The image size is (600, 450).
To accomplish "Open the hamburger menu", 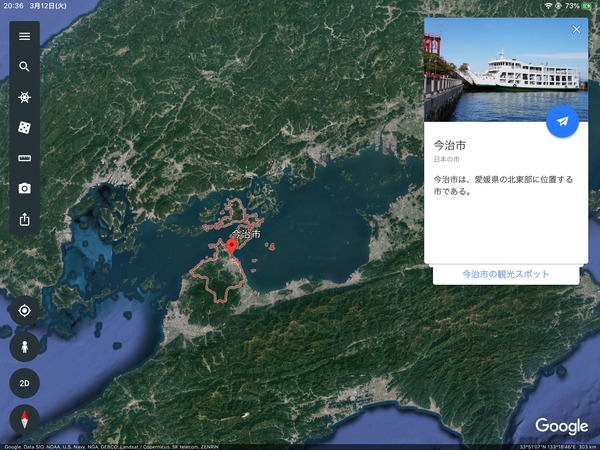I will pos(24,36).
